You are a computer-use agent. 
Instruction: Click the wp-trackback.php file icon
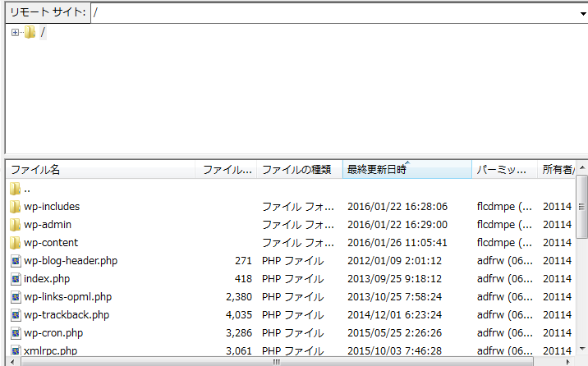pos(15,315)
